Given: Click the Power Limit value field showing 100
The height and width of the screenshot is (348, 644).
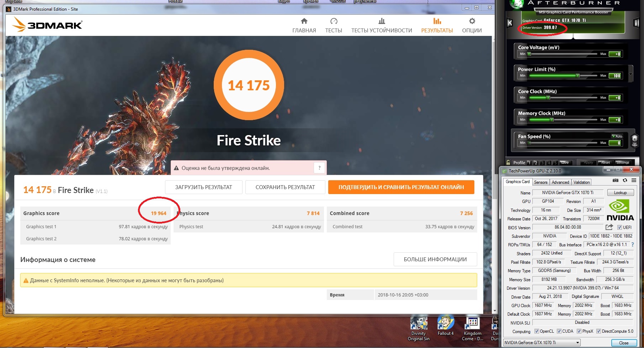Looking at the screenshot, I should point(615,76).
